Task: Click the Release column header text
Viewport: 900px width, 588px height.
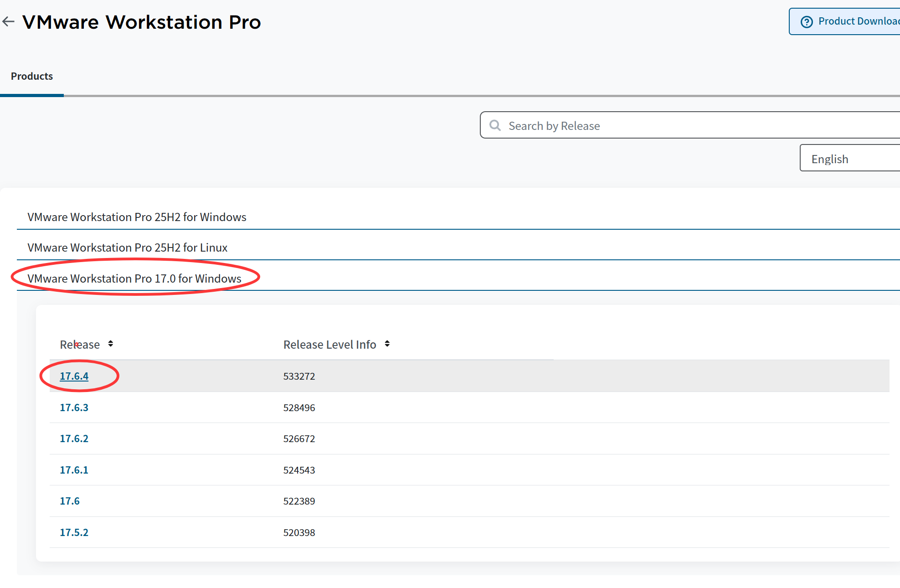Action: 80,345
